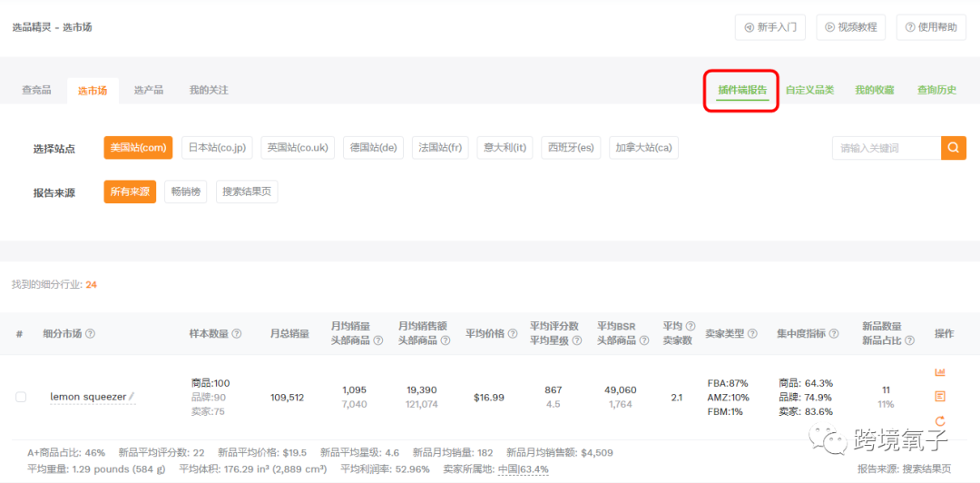
Task: Open help icon beside 集中度指标 header
Action: (834, 334)
